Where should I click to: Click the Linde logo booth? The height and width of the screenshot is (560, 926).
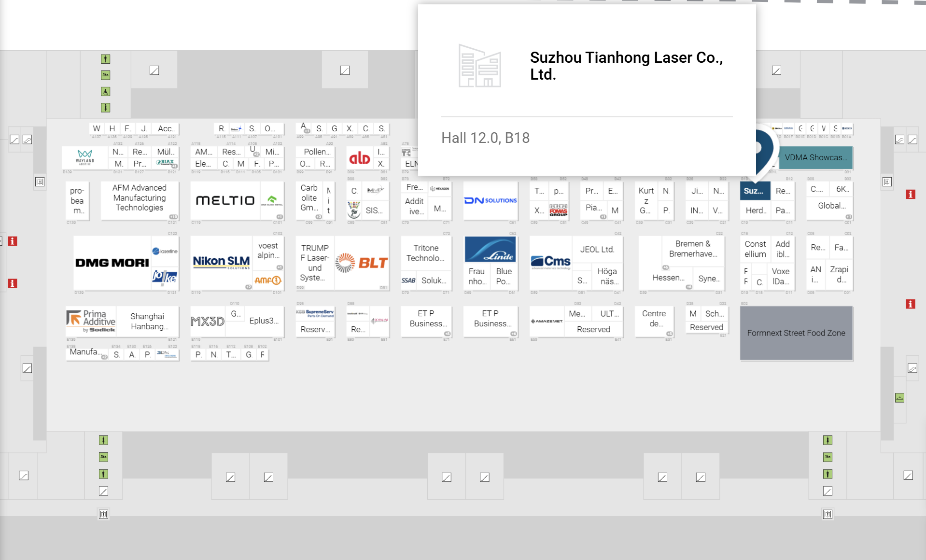tap(490, 250)
